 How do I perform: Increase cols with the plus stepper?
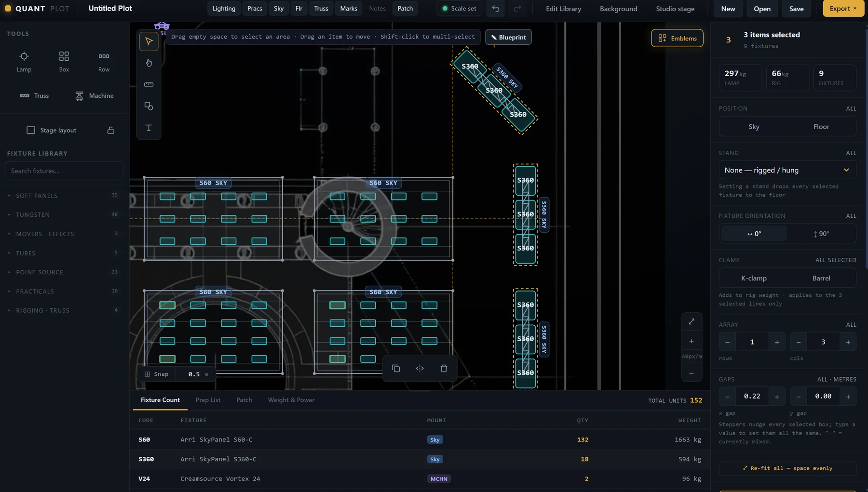click(848, 342)
